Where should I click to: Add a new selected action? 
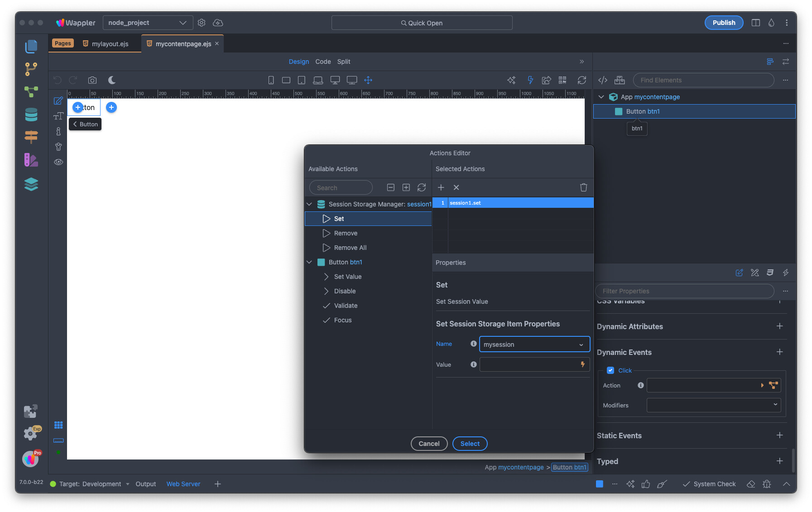pyautogui.click(x=441, y=187)
